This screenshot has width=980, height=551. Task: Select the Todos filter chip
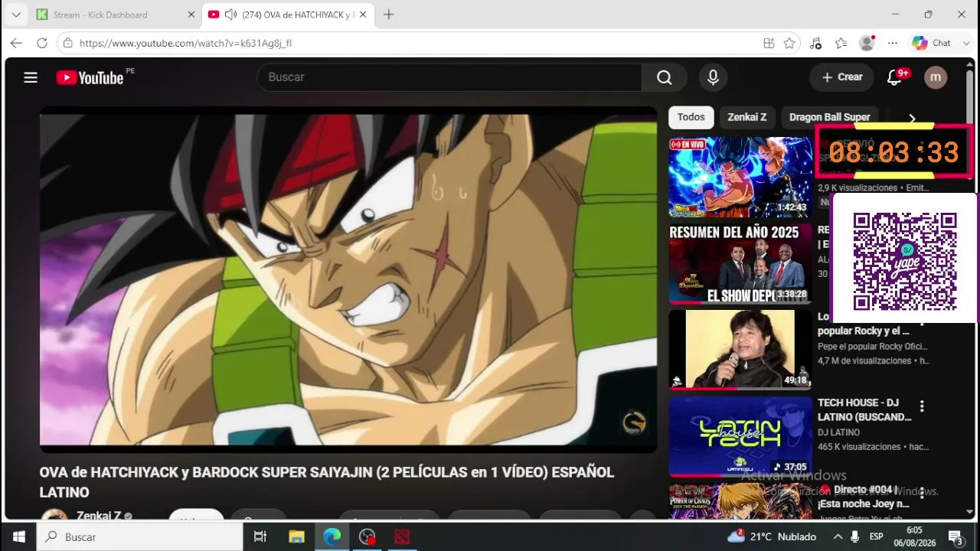click(x=691, y=117)
